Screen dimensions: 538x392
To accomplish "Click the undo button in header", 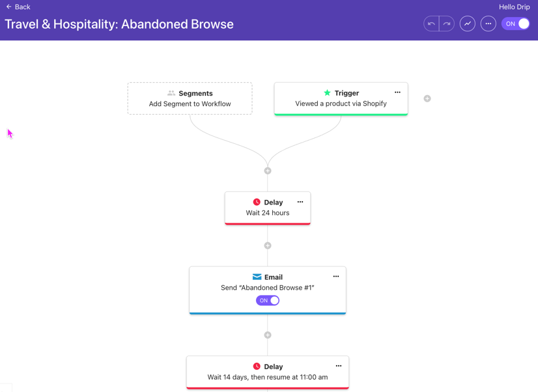I will click(x=431, y=24).
